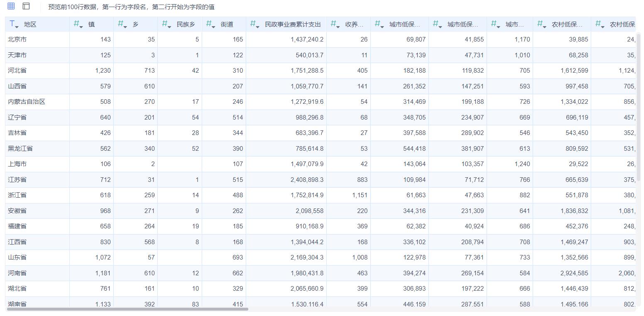Image resolution: width=644 pixels, height=316 pixels.
Task: Open type dropdown for truncated 收养 field
Action: click(335, 24)
